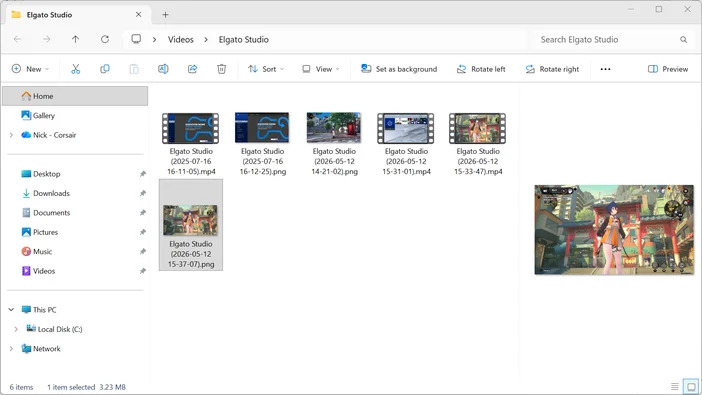Refresh the current folder view

tap(105, 39)
